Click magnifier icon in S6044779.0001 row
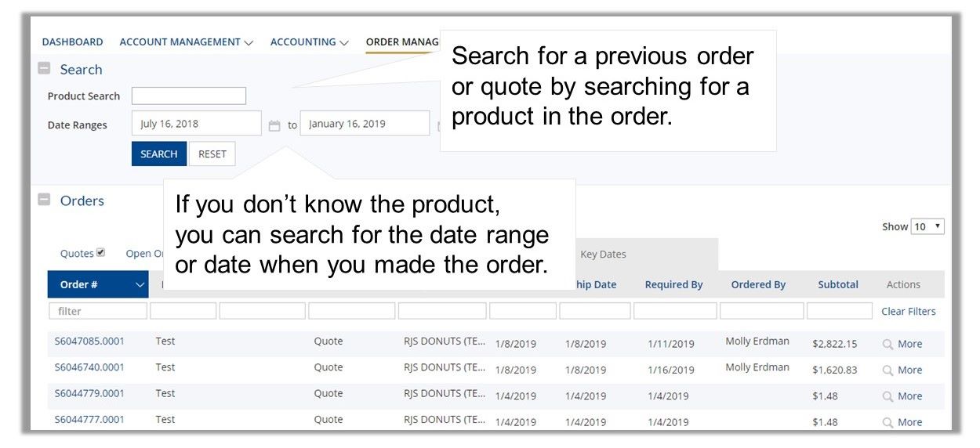980x448 pixels. pyautogui.click(x=887, y=396)
